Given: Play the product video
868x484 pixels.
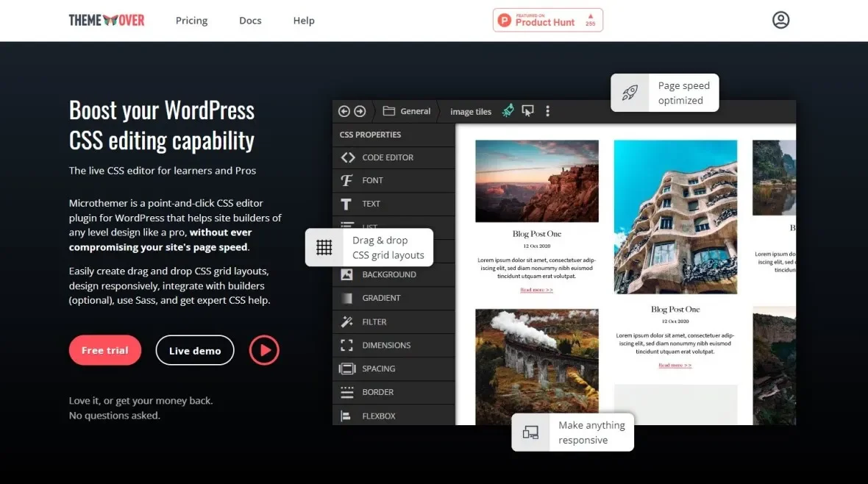Looking at the screenshot, I should pos(264,350).
